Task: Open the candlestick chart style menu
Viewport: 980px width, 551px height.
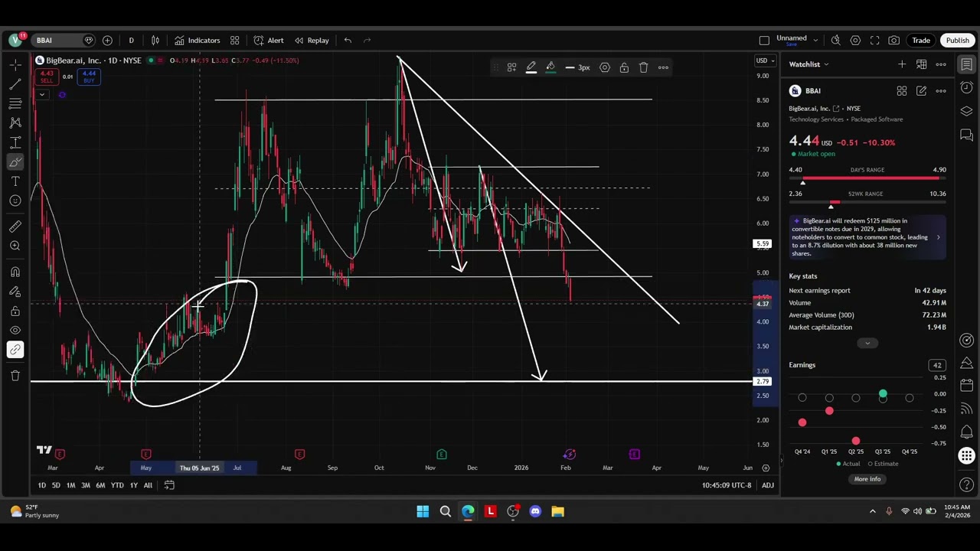Action: (155, 41)
